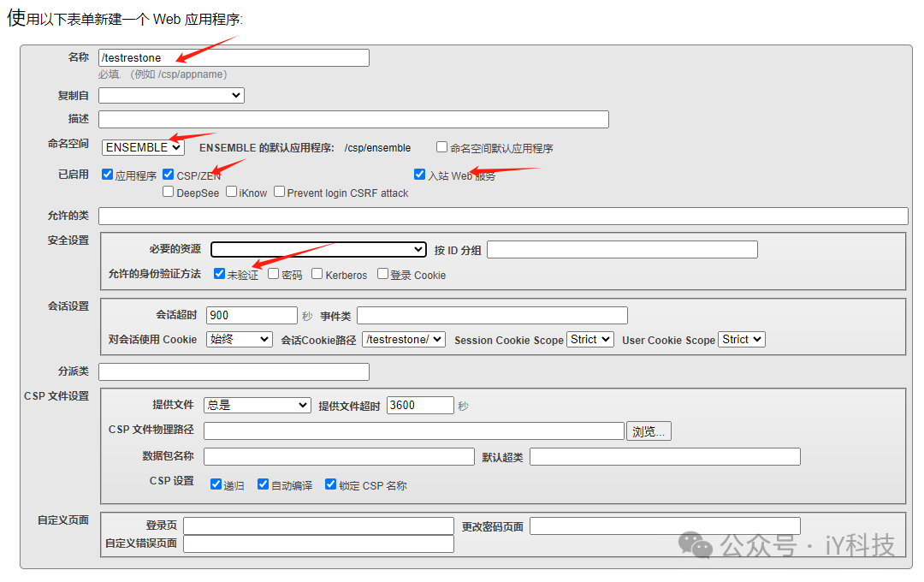Screen dimensions: 924x582
Task: Uncheck the 递归 CSP setting
Action: [216, 484]
